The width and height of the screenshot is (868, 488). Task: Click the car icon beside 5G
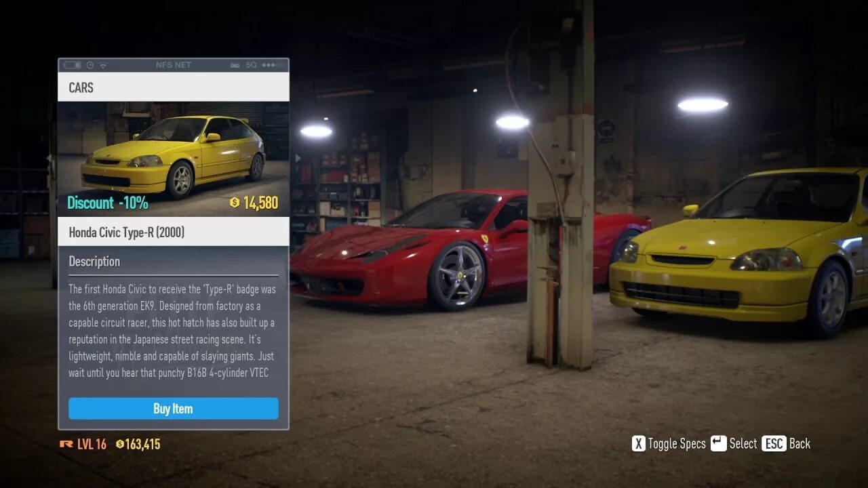(x=235, y=65)
